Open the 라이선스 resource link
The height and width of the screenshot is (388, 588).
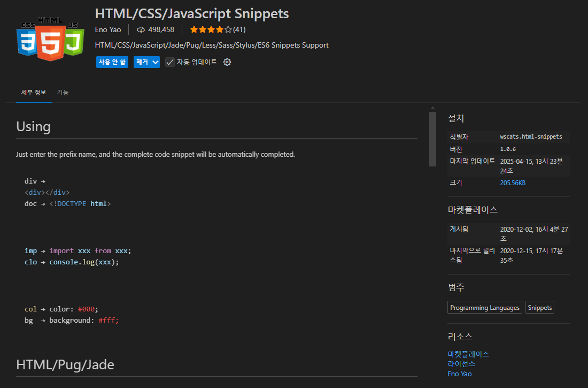(461, 364)
